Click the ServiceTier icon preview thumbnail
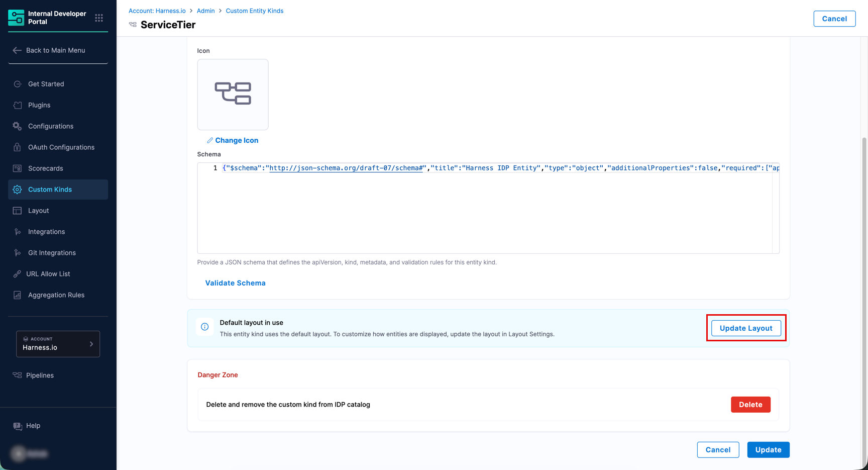Screen dimensions: 868x470 pyautogui.click(x=233, y=95)
